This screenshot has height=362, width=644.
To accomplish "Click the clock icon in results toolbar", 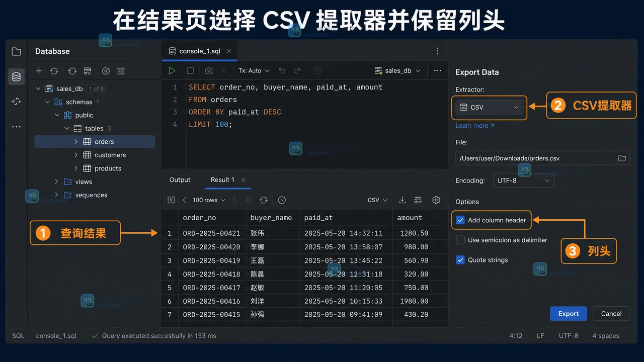I will click(282, 200).
